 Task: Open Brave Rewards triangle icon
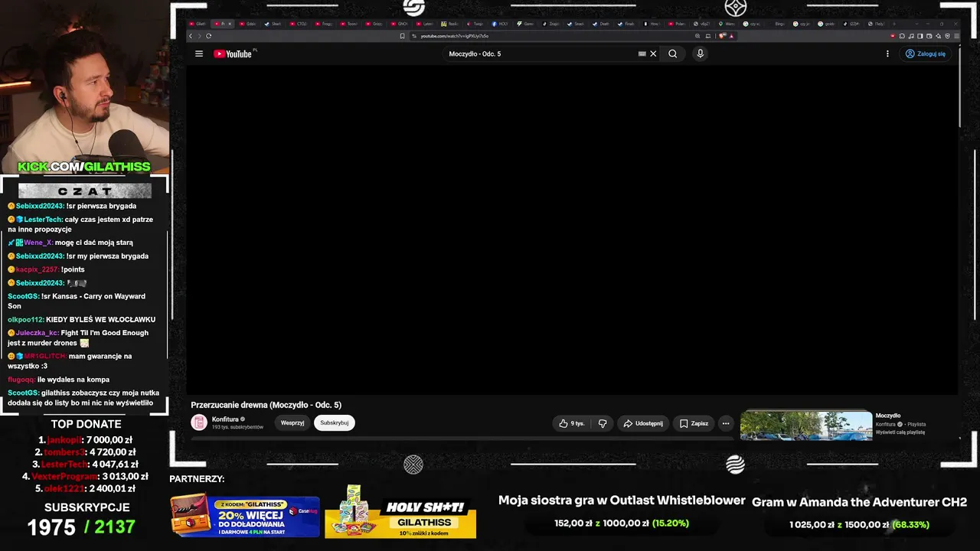[731, 36]
